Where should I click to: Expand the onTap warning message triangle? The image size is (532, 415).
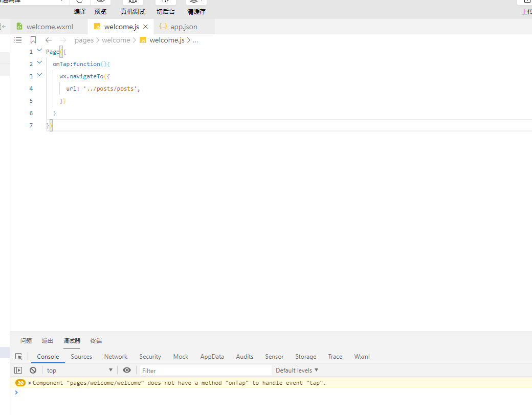pyautogui.click(x=30, y=383)
